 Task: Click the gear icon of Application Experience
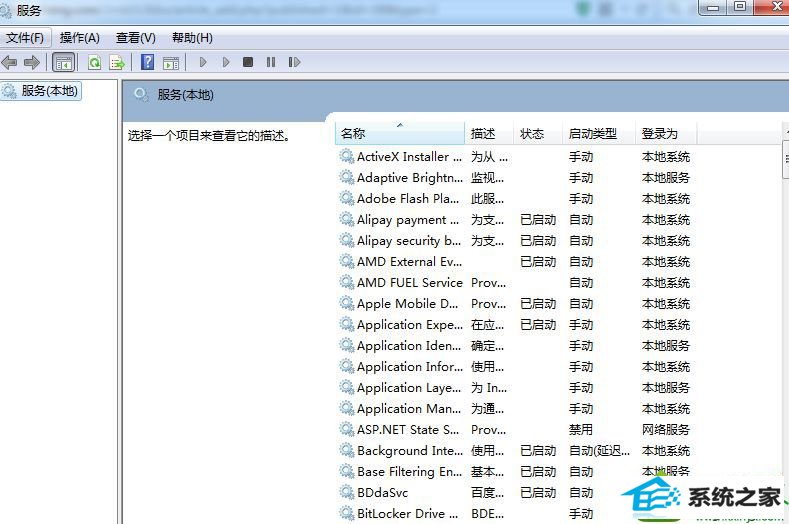pyautogui.click(x=346, y=324)
